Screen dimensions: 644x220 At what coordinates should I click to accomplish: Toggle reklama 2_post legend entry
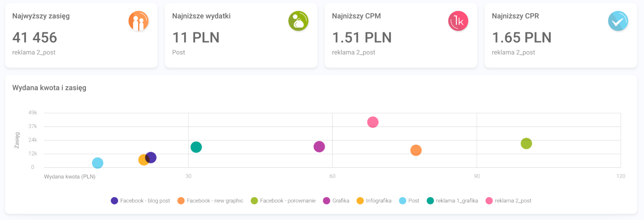(x=509, y=201)
